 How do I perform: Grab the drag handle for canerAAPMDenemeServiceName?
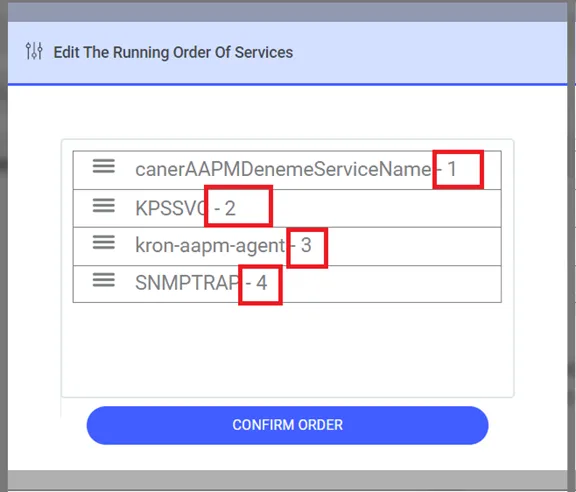tap(104, 166)
